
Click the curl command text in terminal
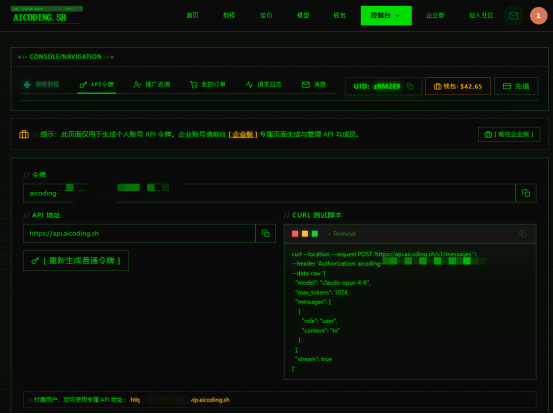[x=384, y=254]
